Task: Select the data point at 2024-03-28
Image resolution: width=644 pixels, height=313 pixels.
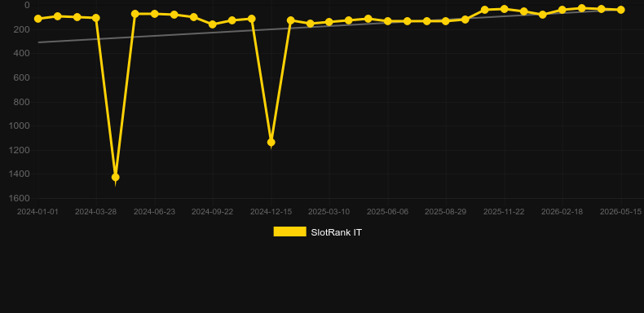Action: (96, 18)
